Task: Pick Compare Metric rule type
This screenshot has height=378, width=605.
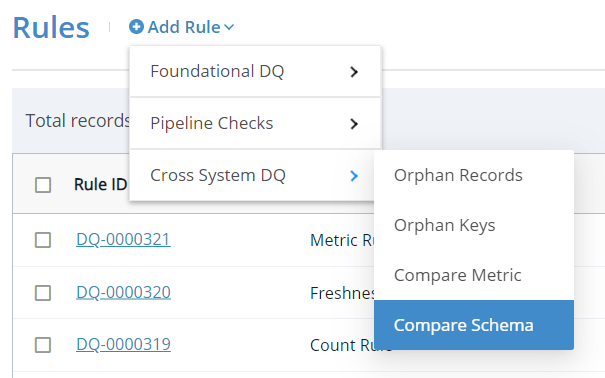Action: click(x=474, y=275)
